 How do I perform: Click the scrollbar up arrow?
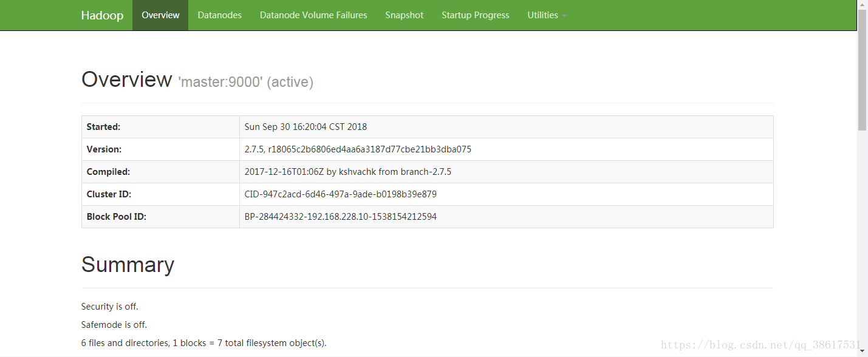863,4
